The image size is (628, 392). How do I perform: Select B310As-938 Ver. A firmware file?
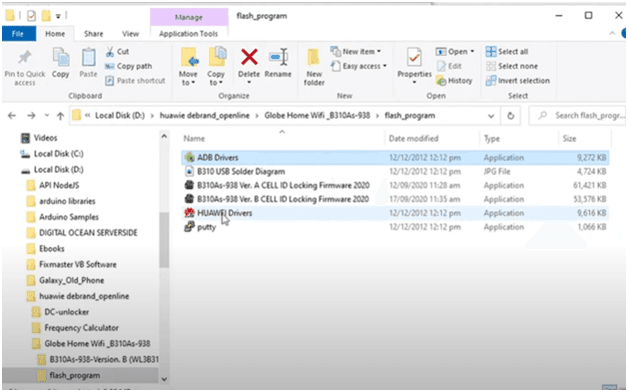[x=395, y=185]
